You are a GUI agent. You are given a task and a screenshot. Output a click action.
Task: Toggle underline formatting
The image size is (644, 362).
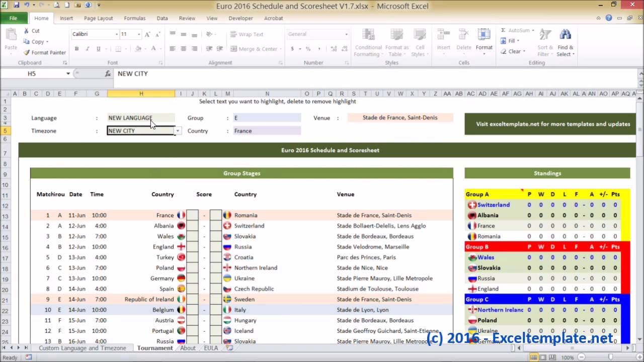[x=99, y=49]
